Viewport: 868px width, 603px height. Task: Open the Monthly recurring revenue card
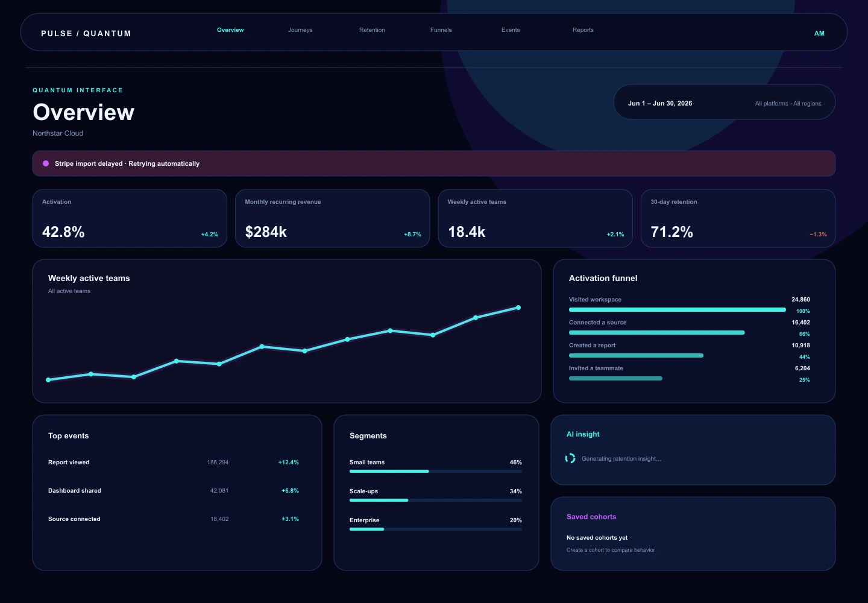coord(333,218)
